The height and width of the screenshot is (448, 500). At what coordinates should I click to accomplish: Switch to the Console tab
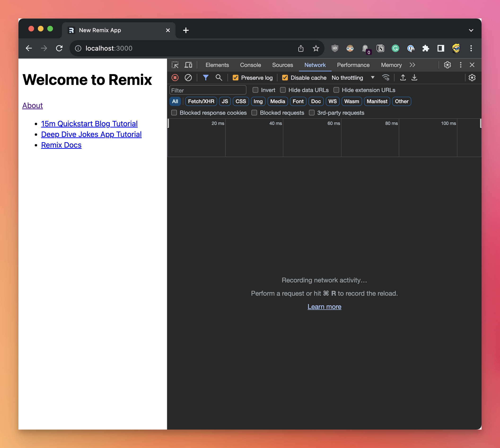(250, 65)
